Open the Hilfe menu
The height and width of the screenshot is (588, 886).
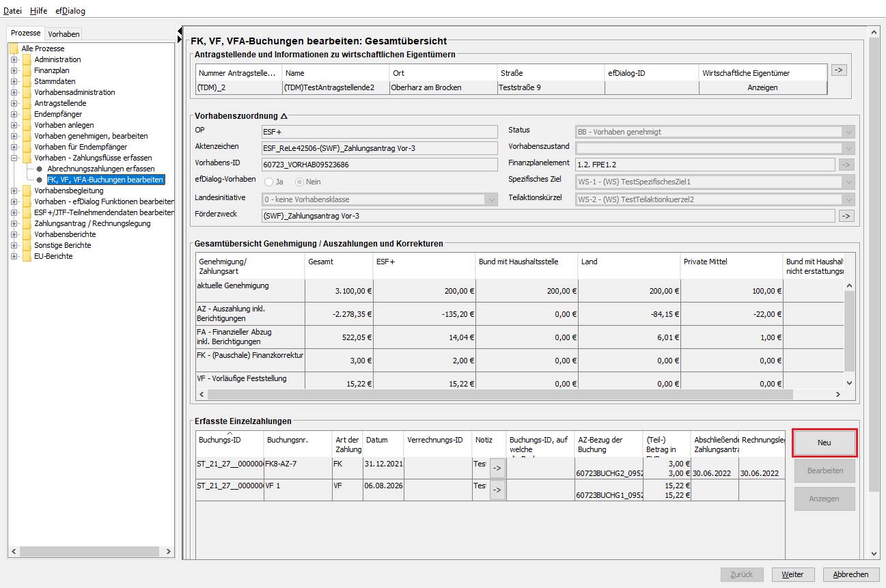tap(38, 11)
